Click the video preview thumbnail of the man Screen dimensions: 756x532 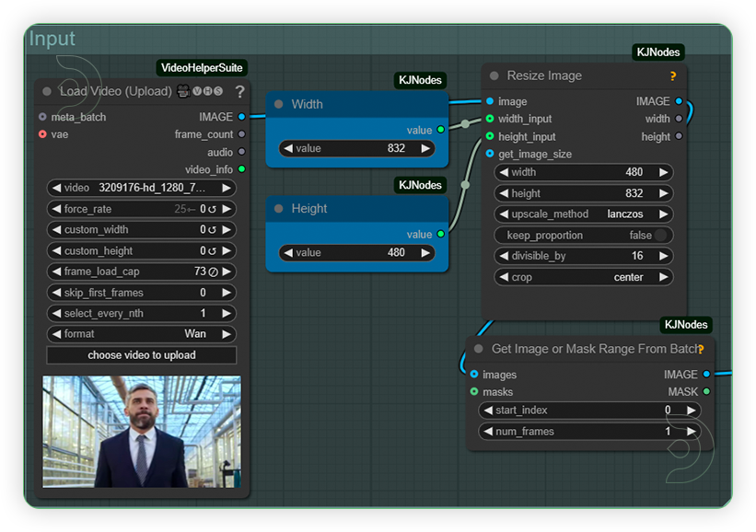pyautogui.click(x=141, y=429)
